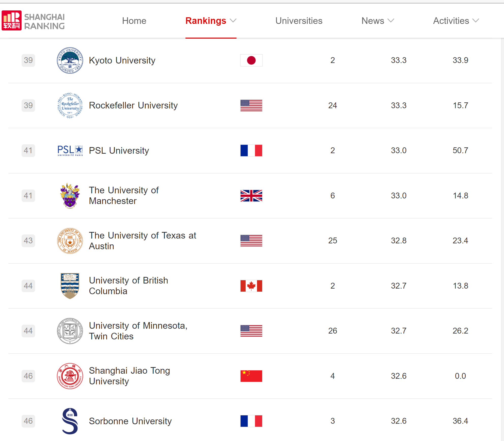Click the Rockefeller University seal
The height and width of the screenshot is (441, 504).
click(70, 105)
